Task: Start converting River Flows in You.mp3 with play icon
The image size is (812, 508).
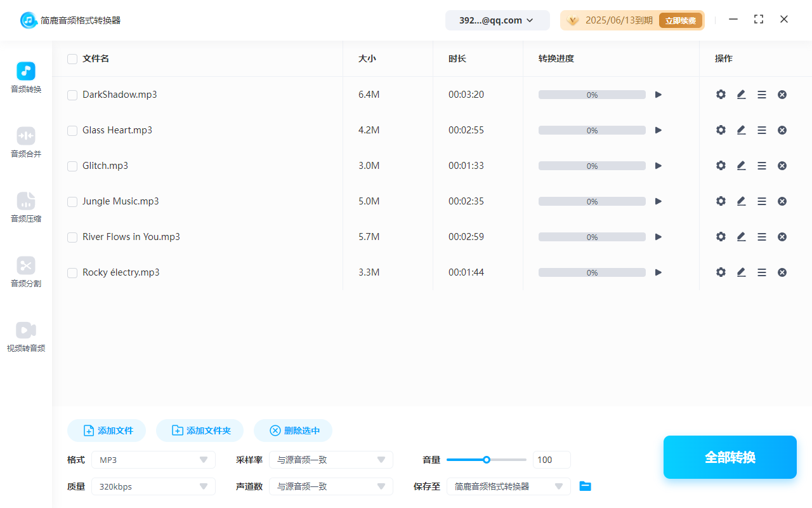Action: pos(658,237)
